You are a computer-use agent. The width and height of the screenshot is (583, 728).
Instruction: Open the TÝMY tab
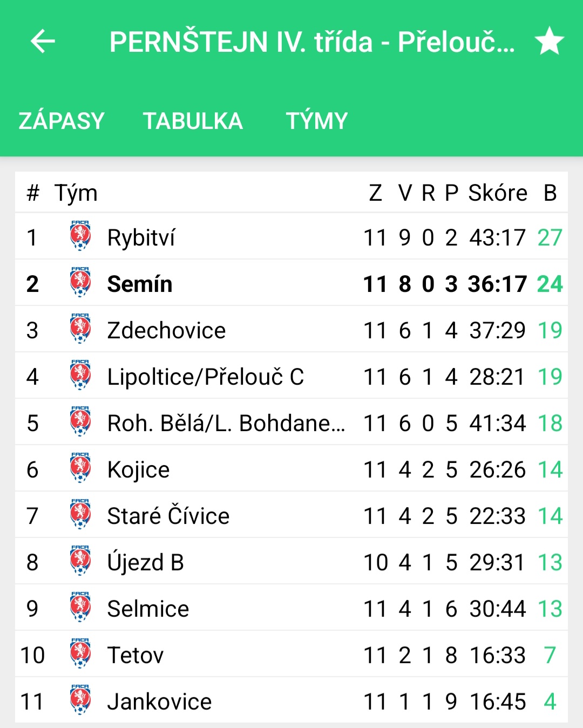point(317,121)
